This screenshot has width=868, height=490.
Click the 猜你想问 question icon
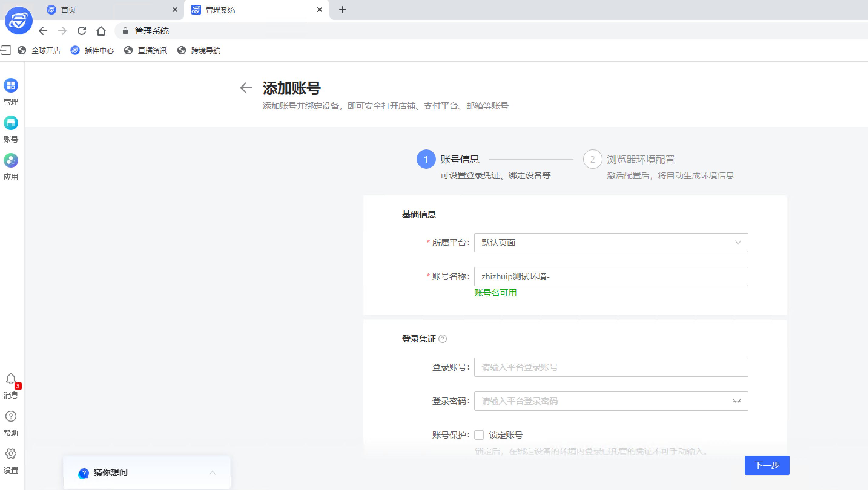(83, 473)
